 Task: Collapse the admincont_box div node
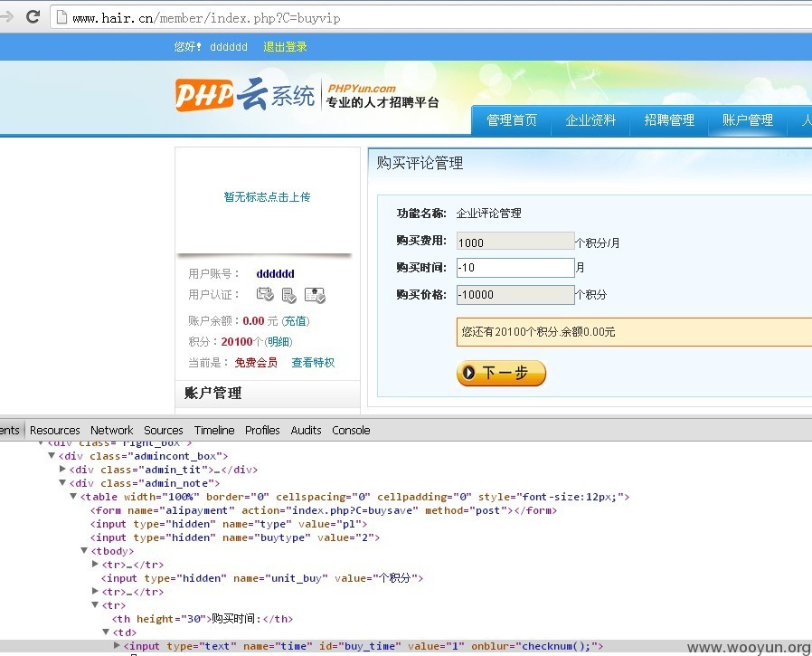point(52,455)
